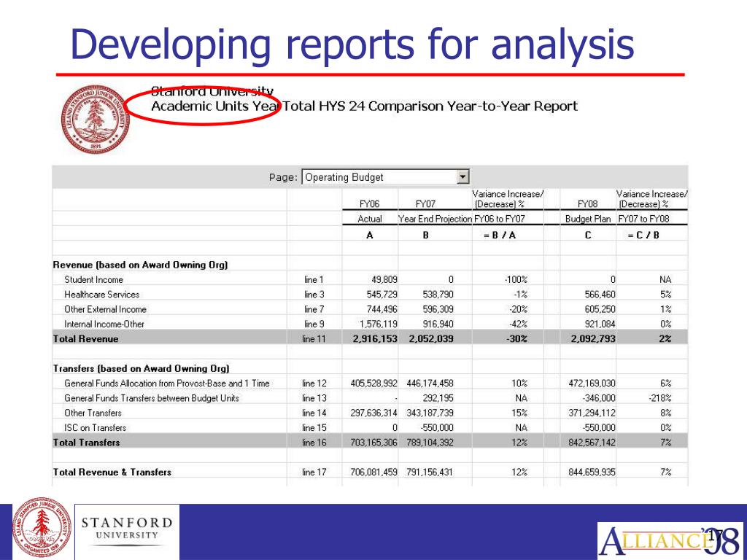The image size is (747, 560).
Task: Click the Other External Income FY08 value 605,250
Action: (600, 309)
